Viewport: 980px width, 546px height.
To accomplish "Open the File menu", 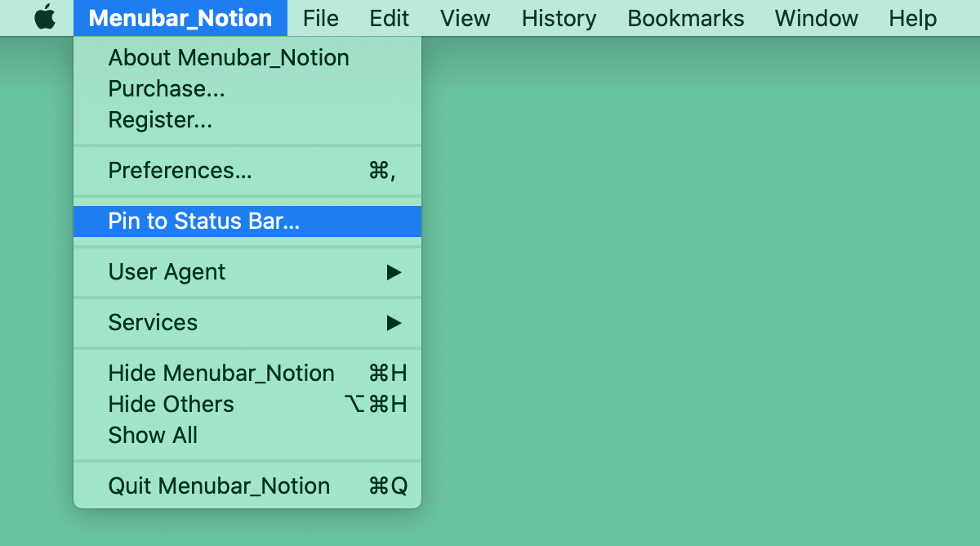I will point(320,18).
